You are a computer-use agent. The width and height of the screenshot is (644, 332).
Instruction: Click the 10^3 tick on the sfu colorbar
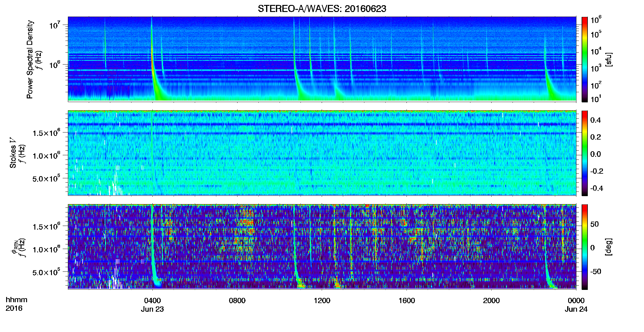point(596,68)
